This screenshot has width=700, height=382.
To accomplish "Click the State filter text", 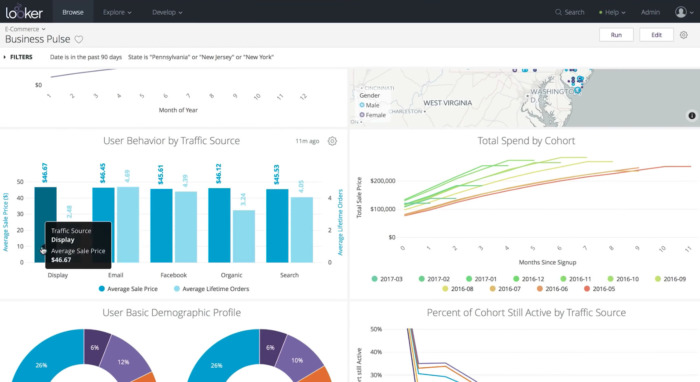I will point(201,57).
